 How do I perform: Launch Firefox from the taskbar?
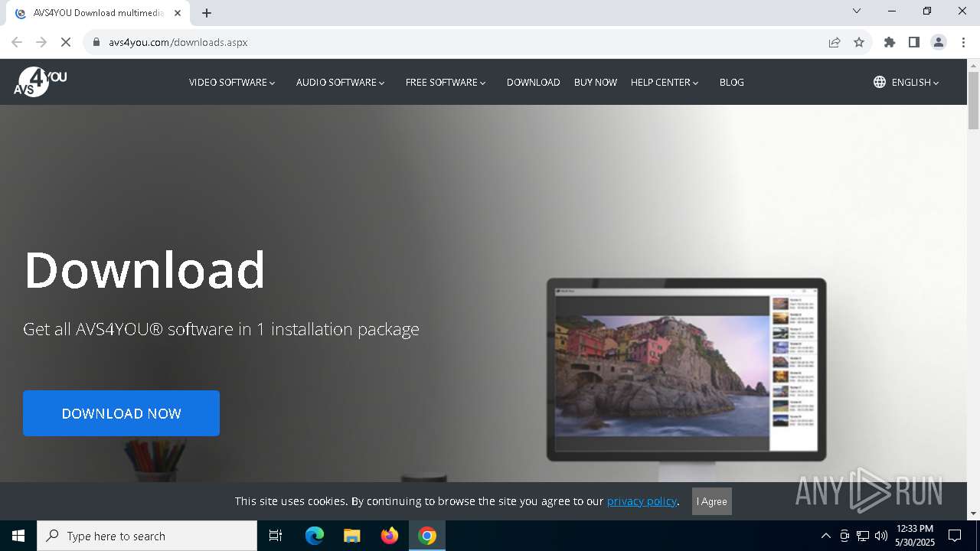[x=390, y=536]
